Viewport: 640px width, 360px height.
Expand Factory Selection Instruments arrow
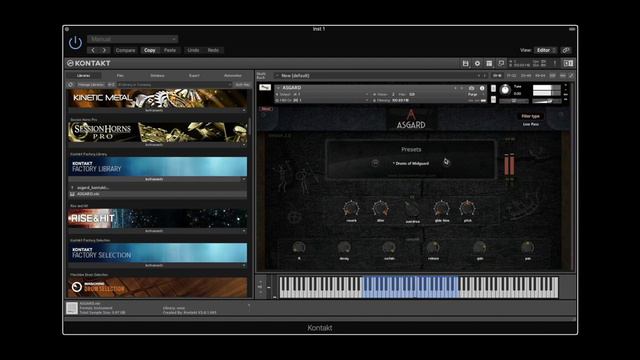click(x=244, y=265)
